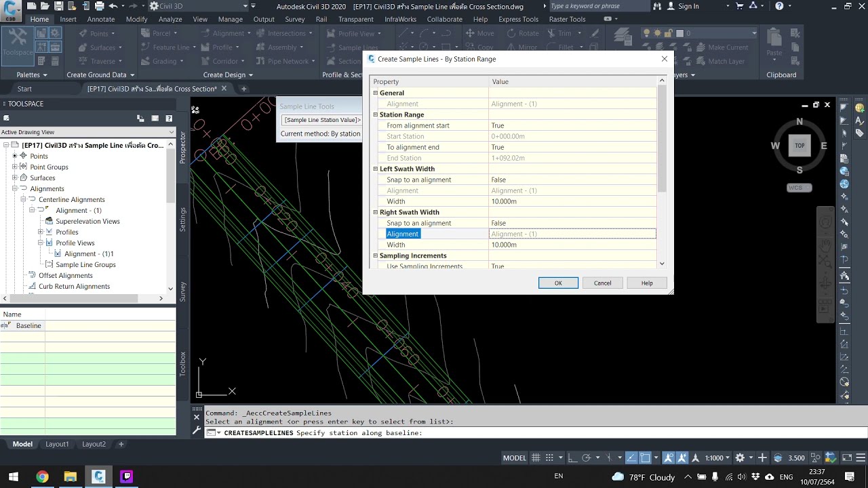Click OK in Create Sample Lines dialog
The width and height of the screenshot is (868, 488).
click(558, 283)
